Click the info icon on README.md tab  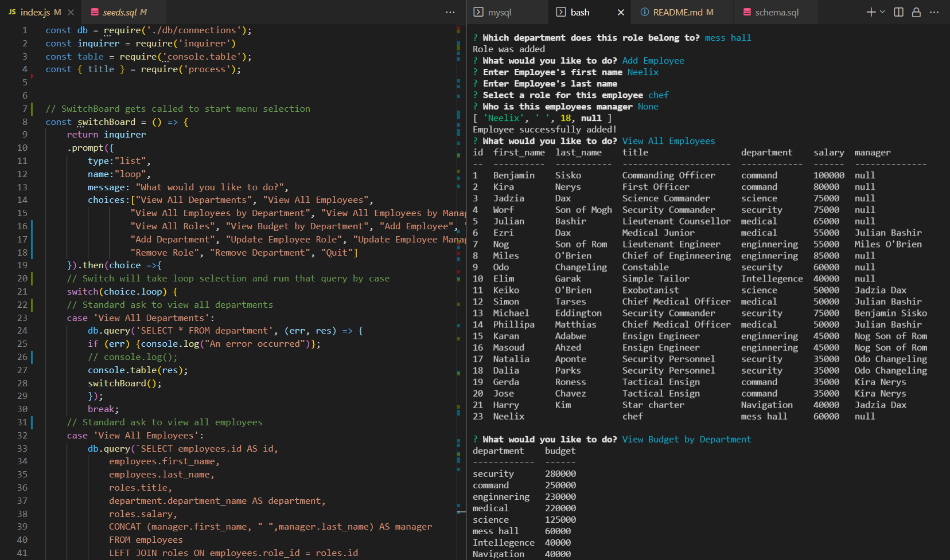pyautogui.click(x=645, y=12)
